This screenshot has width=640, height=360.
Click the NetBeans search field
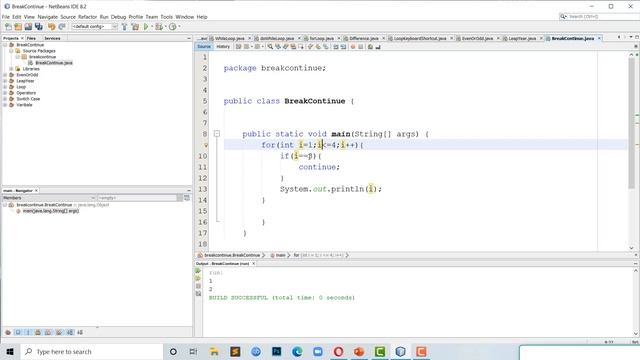point(600,16)
